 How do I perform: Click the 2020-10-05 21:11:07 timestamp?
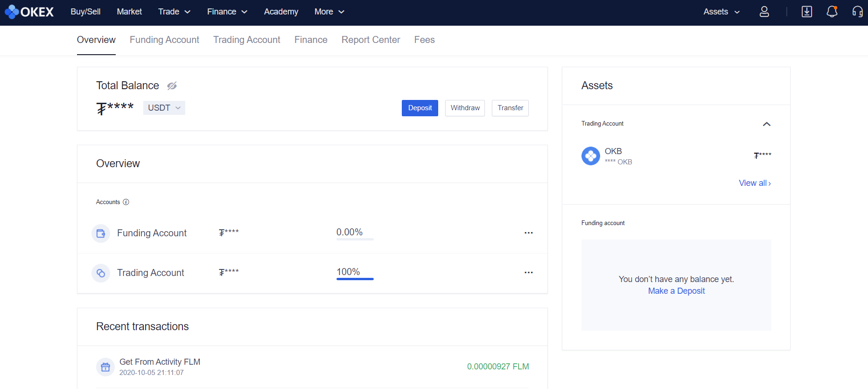point(151,373)
